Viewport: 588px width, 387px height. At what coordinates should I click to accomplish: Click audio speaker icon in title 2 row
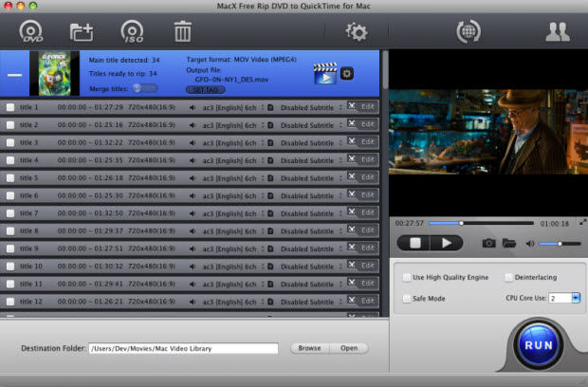(193, 125)
